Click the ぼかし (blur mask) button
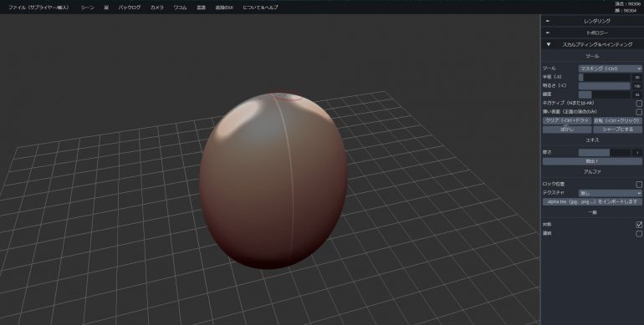The width and height of the screenshot is (644, 325). (x=567, y=129)
